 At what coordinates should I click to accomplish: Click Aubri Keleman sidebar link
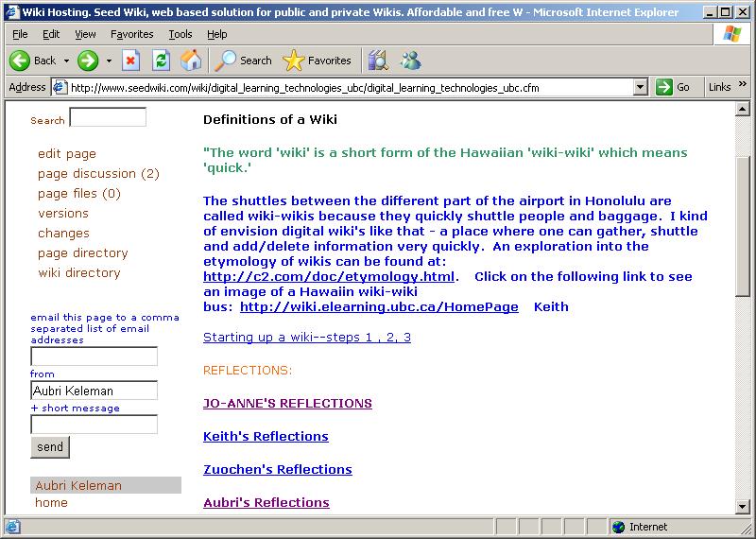[x=78, y=485]
